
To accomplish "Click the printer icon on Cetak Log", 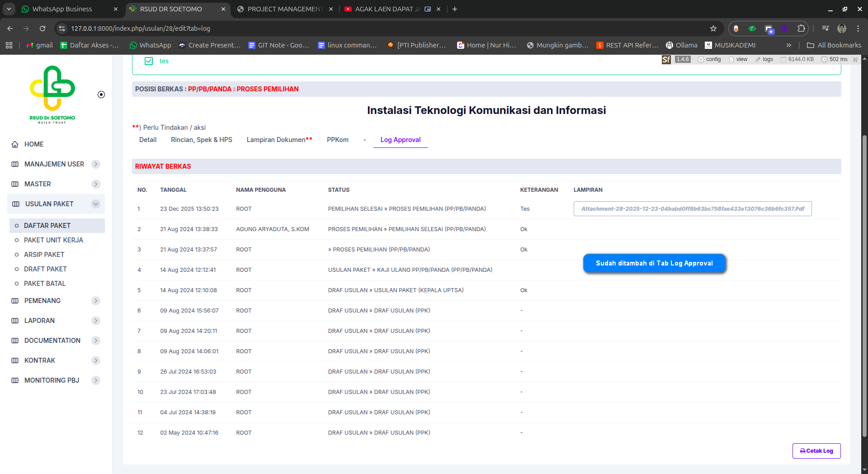I will 802,451.
